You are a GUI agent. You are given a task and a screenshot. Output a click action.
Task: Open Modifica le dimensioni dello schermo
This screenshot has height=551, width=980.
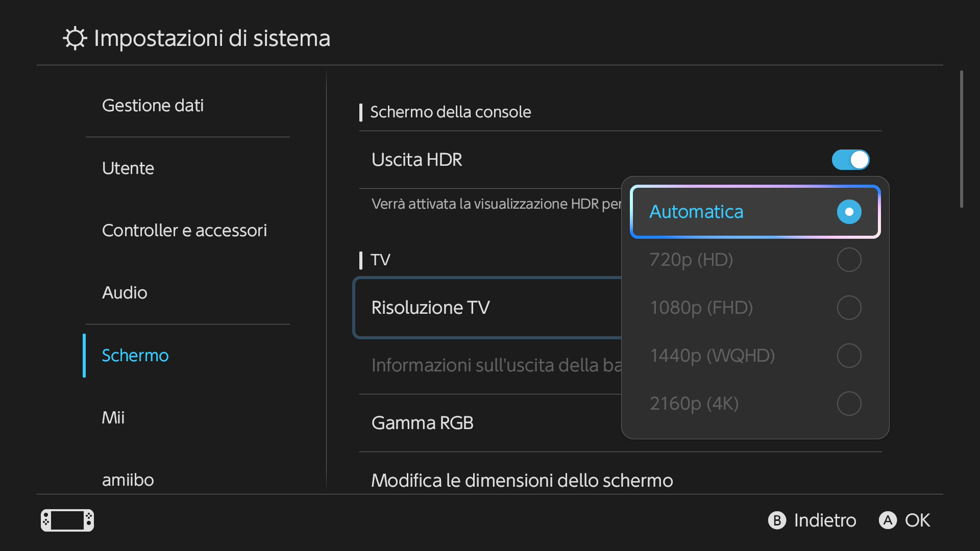(x=621, y=480)
